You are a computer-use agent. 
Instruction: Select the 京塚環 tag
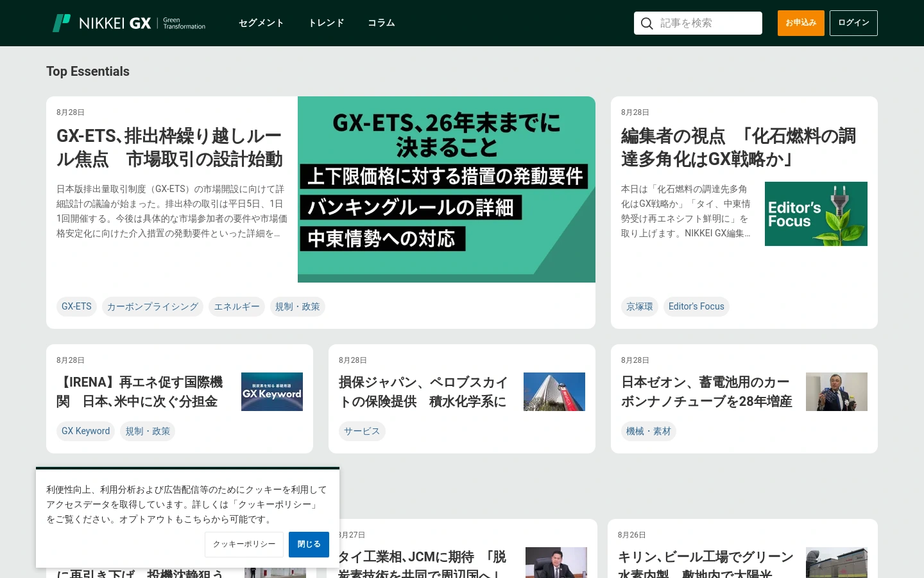click(x=640, y=307)
